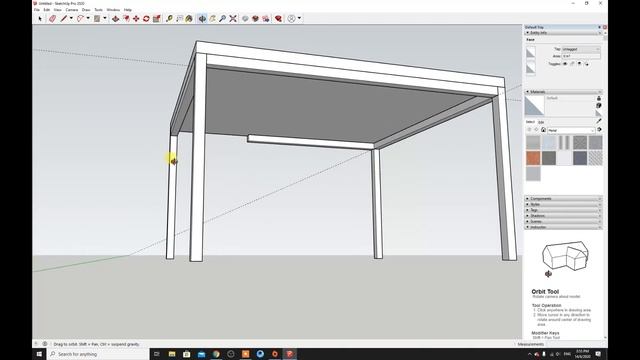The width and height of the screenshot is (640, 360).
Task: Open the Tag dropdown in Entity Info
Action: coord(581,49)
